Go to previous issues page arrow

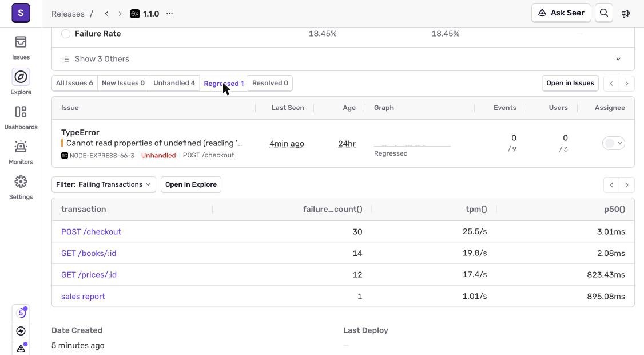611,84
